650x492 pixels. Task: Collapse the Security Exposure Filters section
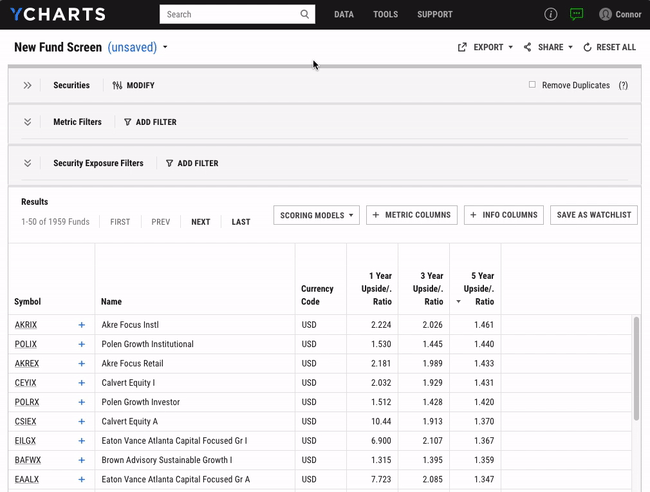pyautogui.click(x=27, y=163)
